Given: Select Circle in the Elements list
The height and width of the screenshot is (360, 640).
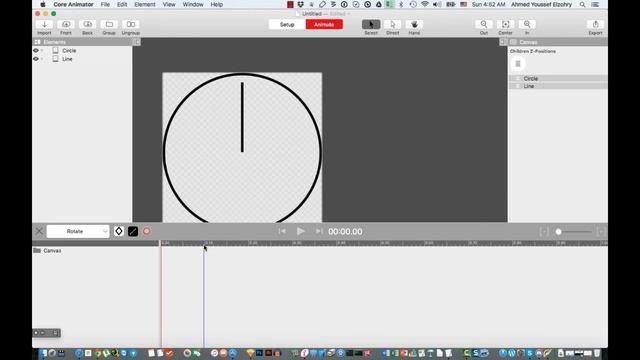Looking at the screenshot, I should click(69, 51).
